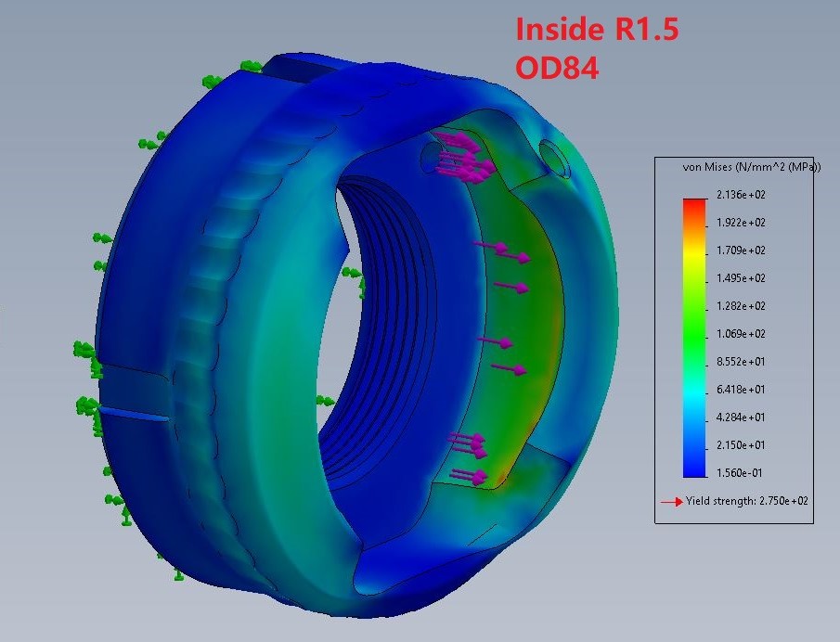Click the von Mises legend title

[752, 167]
